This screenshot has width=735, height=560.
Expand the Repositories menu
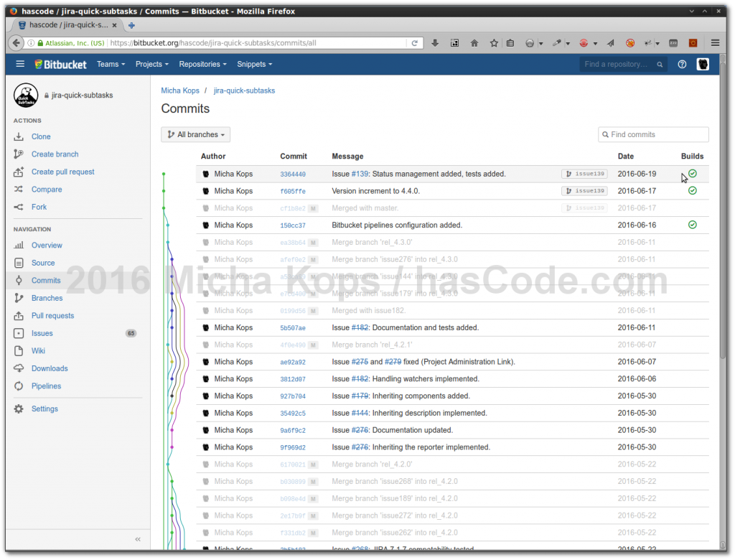[202, 64]
